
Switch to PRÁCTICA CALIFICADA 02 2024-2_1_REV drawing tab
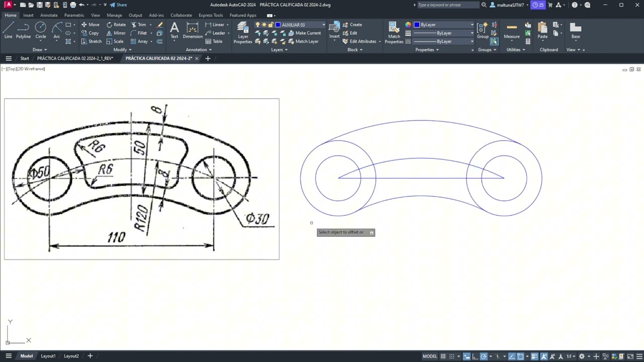(75, 58)
